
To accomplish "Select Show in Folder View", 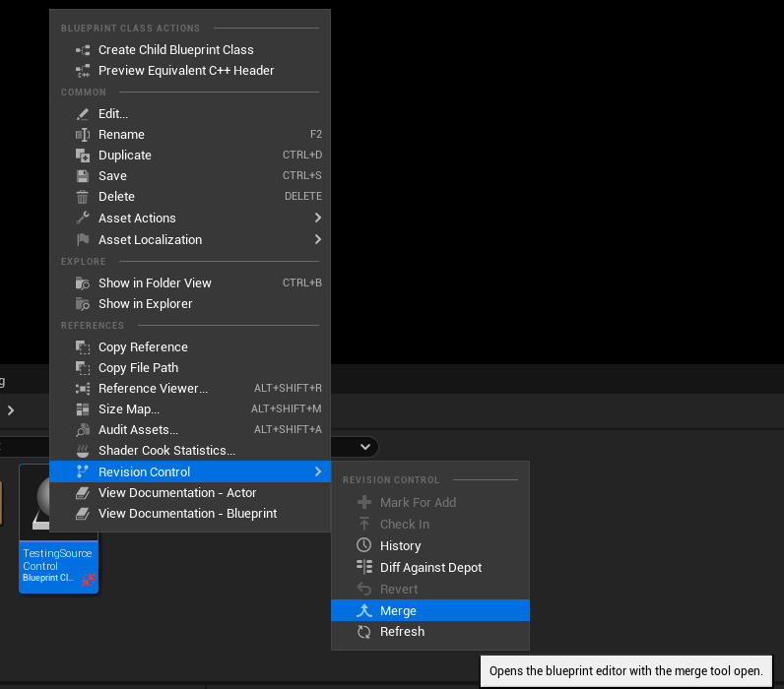I will tap(155, 283).
